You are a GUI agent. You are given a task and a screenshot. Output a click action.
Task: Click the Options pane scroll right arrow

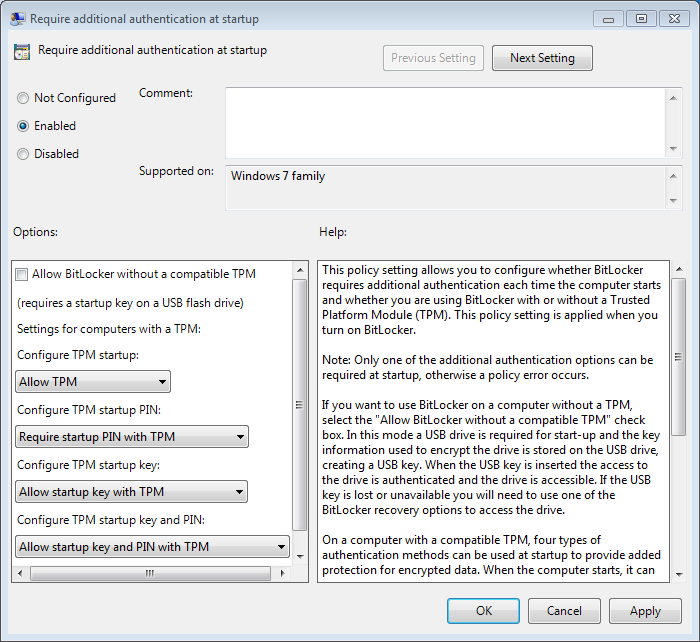tap(282, 573)
